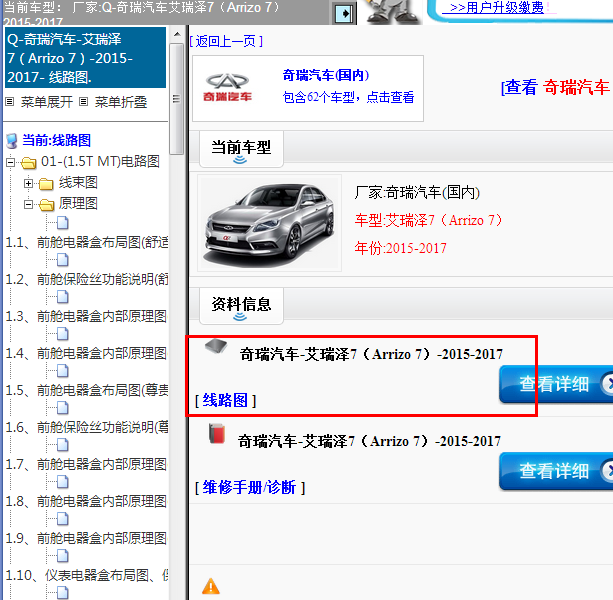
Task: Click the 菜单展开 expand-all menu icon
Action: (x=10, y=102)
